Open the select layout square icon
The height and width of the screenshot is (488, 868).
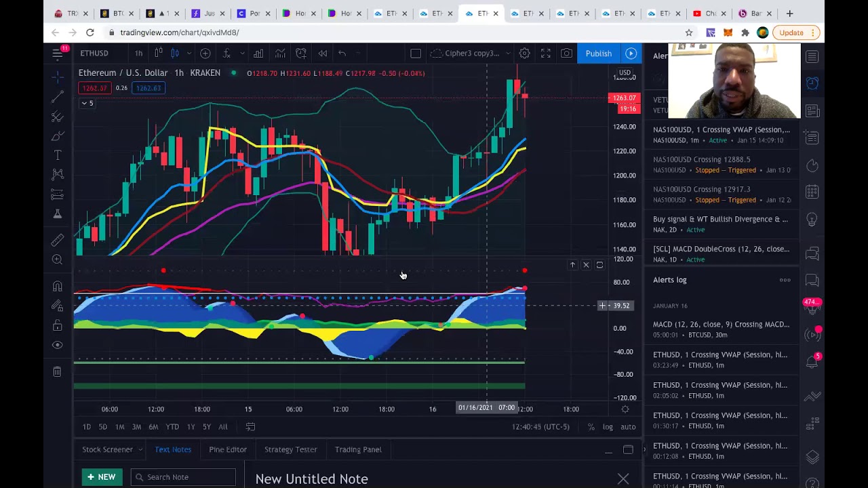pyautogui.click(x=416, y=53)
